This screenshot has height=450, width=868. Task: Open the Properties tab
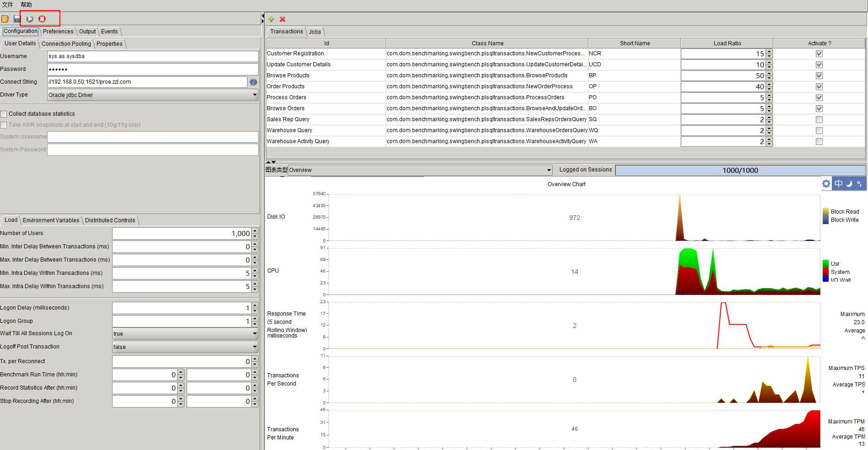109,44
